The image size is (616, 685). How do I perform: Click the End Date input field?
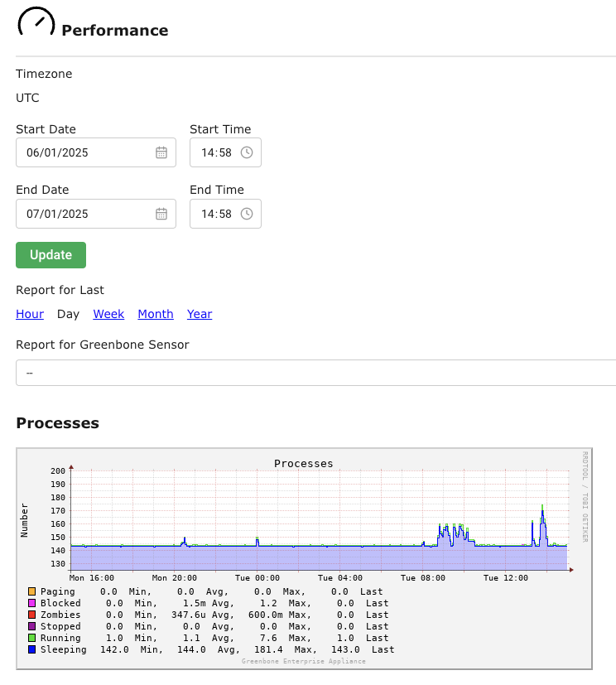[x=83, y=214]
